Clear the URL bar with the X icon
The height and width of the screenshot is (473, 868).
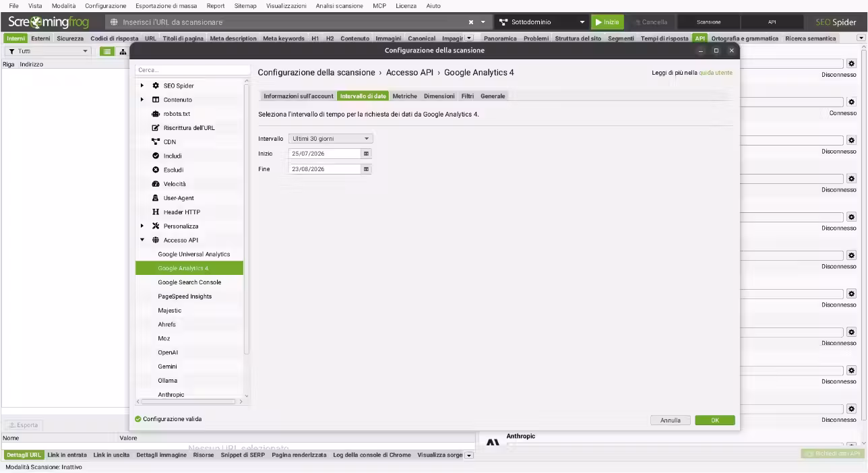[471, 22]
